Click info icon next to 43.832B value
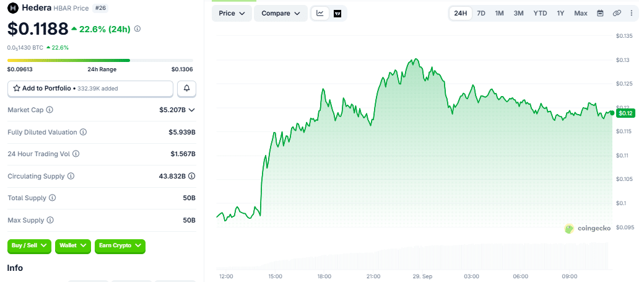 pyautogui.click(x=191, y=177)
